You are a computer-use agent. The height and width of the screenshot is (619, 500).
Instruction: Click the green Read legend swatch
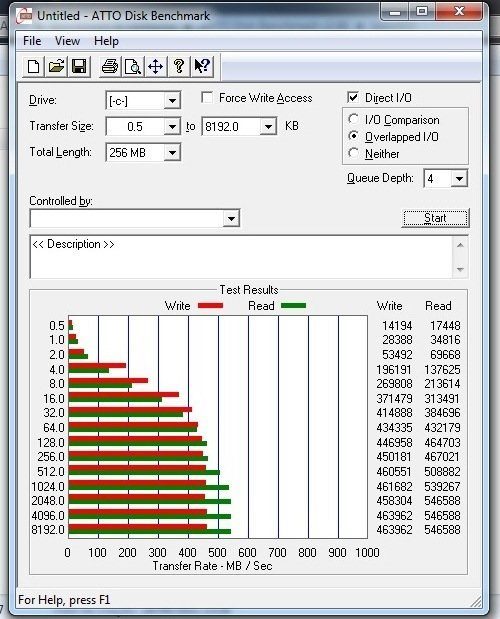point(293,306)
